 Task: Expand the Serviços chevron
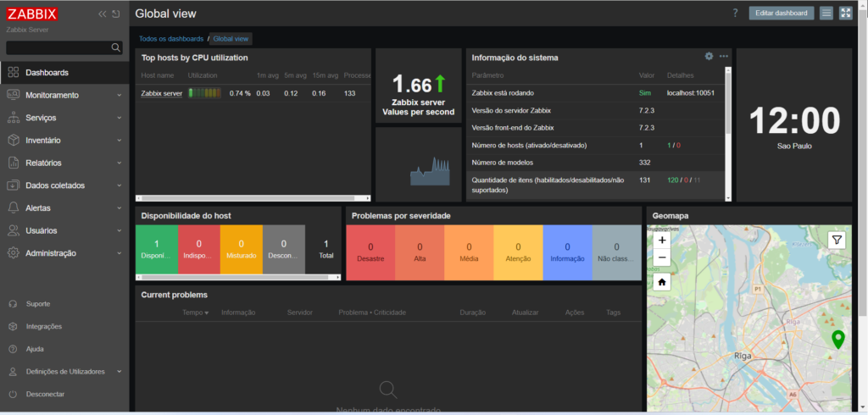click(x=119, y=118)
